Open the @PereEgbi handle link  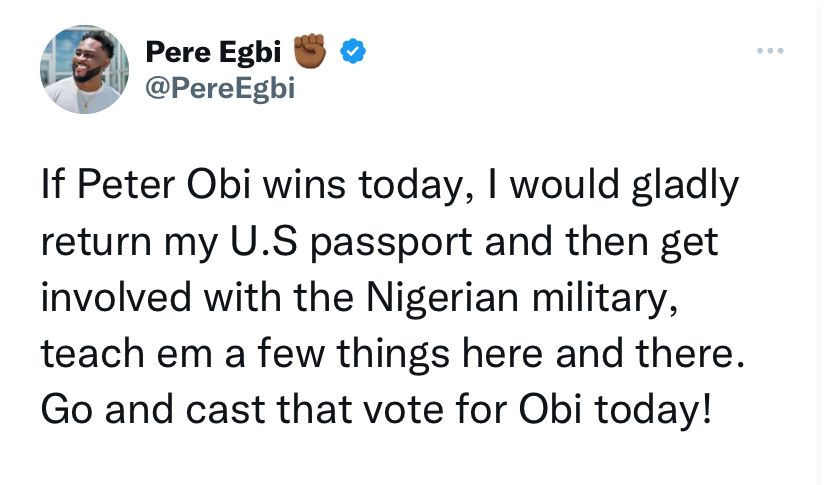point(220,89)
